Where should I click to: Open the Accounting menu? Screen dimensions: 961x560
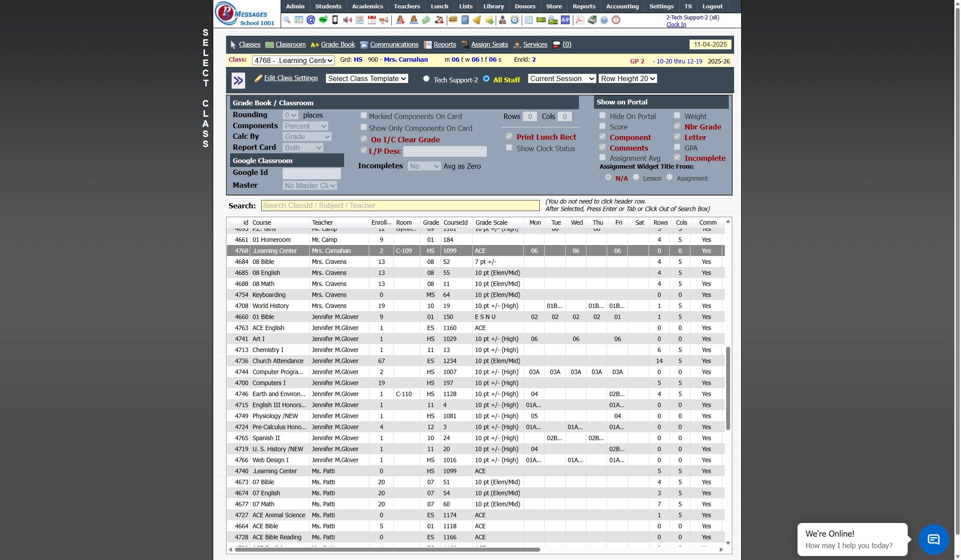(622, 6)
